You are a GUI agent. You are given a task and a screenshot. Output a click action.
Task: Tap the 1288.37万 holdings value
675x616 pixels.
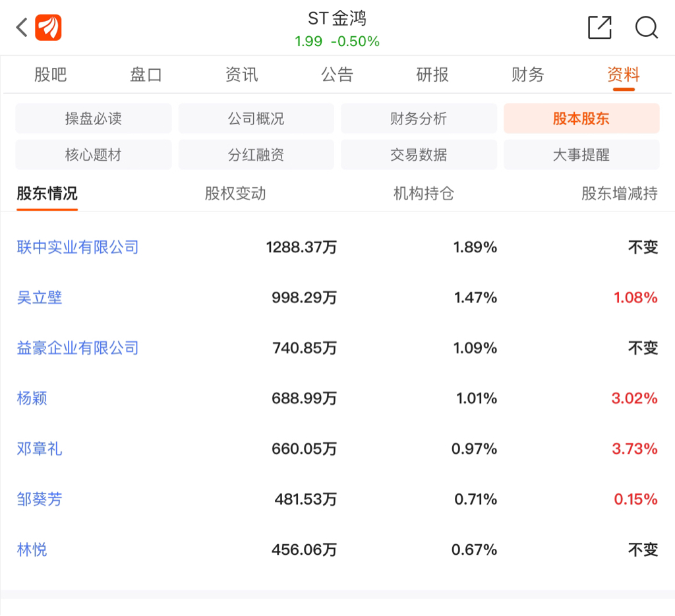(301, 247)
